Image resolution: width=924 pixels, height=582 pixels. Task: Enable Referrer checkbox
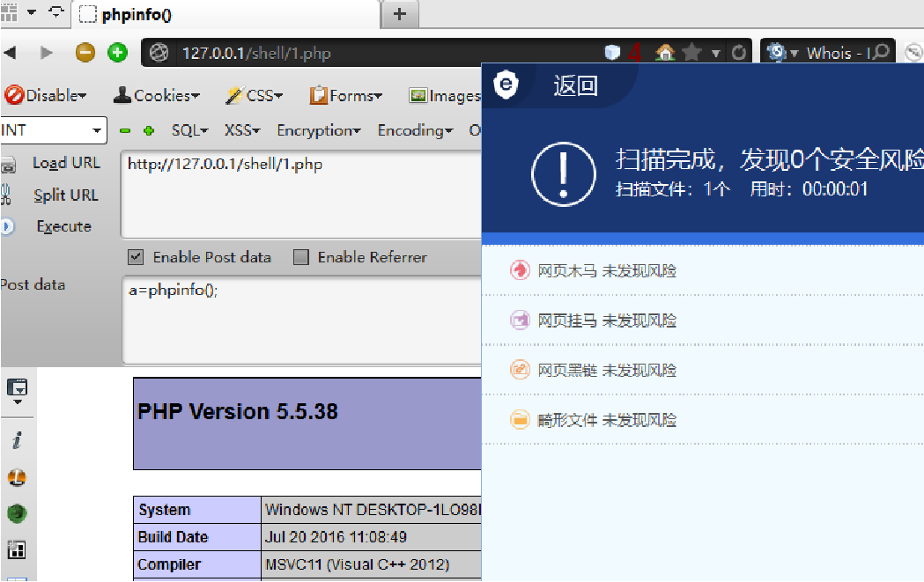click(x=301, y=257)
